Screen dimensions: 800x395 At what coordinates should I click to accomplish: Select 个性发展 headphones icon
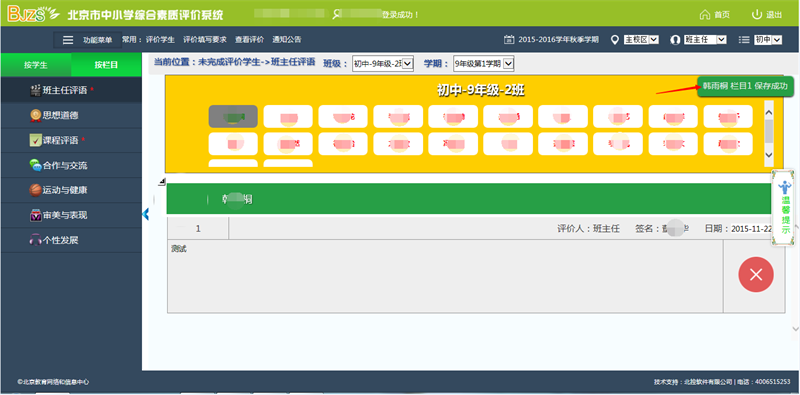35,240
